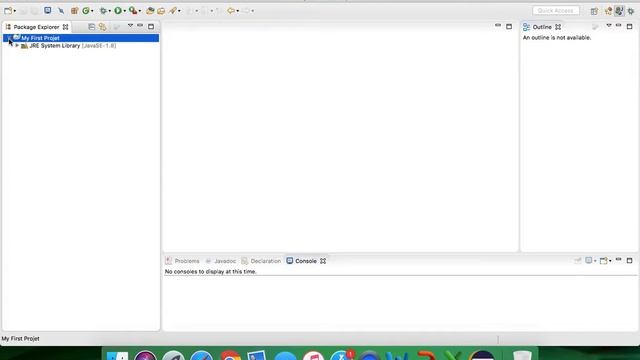Click the Debug bug icon

coord(103,11)
